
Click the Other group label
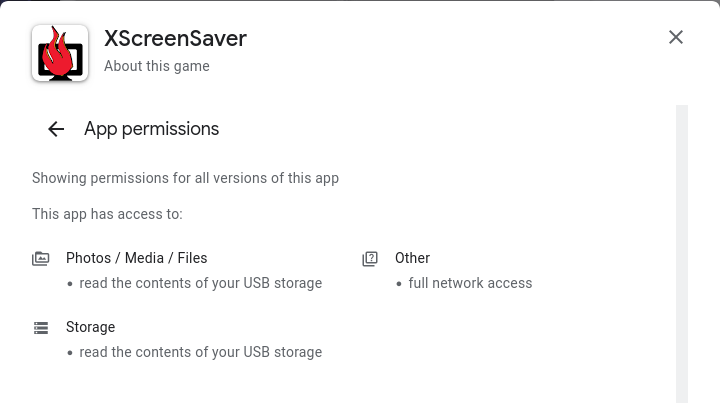pyautogui.click(x=412, y=258)
